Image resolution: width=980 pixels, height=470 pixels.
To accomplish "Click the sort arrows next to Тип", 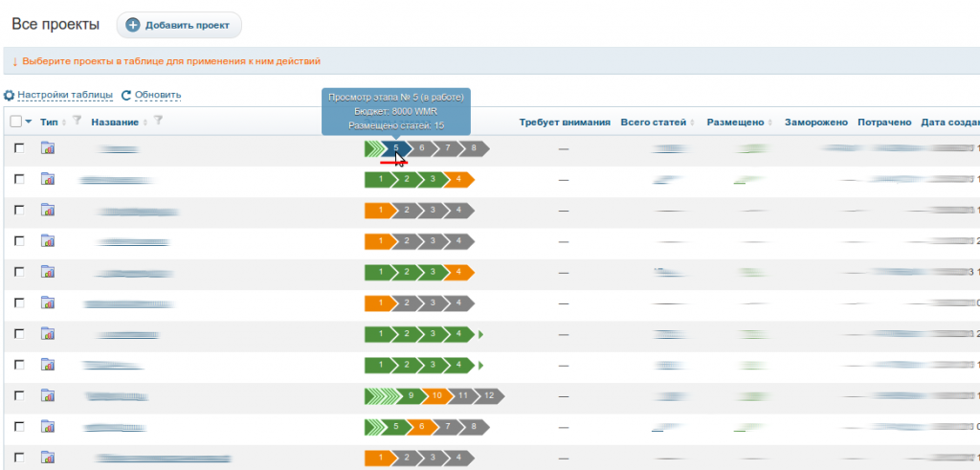I will [x=64, y=123].
